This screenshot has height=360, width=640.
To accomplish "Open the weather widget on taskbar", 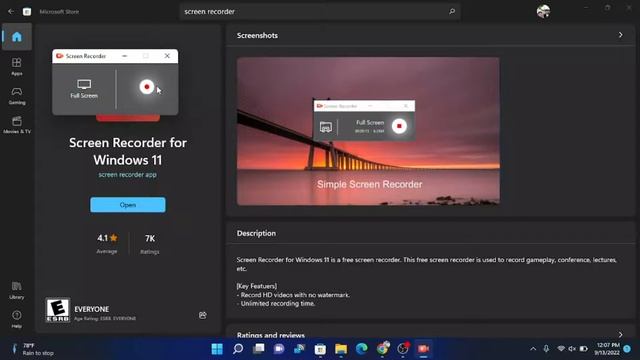I will (x=33, y=349).
